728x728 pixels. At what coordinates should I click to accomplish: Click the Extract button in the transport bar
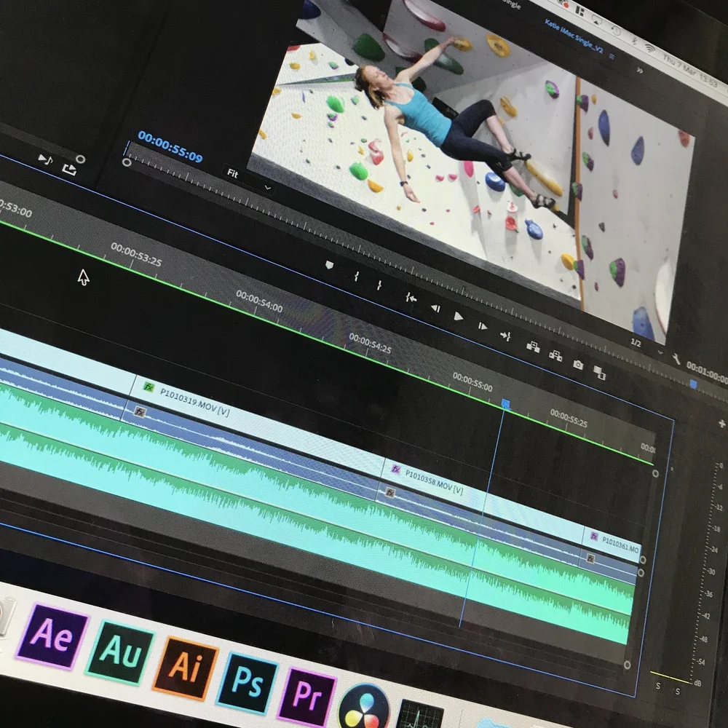[555, 356]
